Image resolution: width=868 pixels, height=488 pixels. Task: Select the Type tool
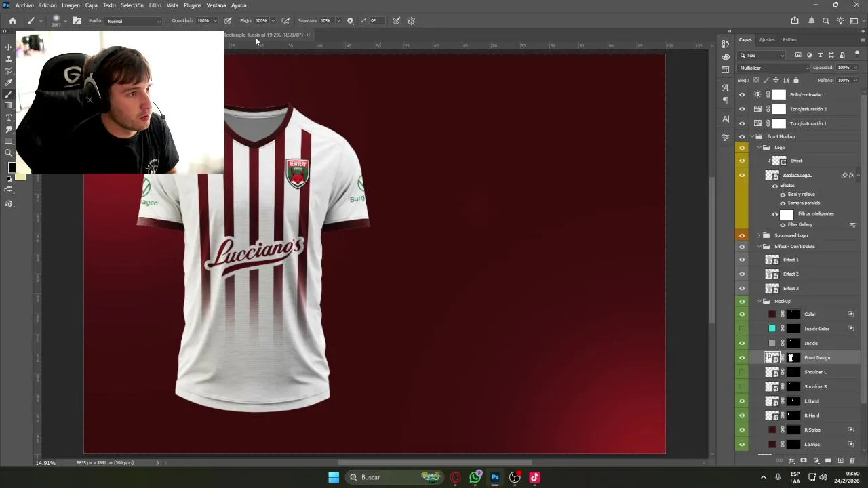[x=9, y=118]
